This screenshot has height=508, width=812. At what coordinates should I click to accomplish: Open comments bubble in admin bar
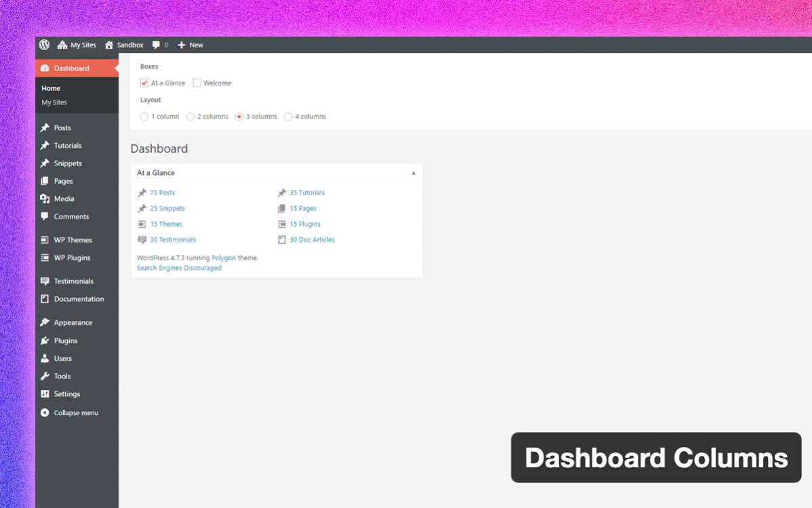click(160, 45)
